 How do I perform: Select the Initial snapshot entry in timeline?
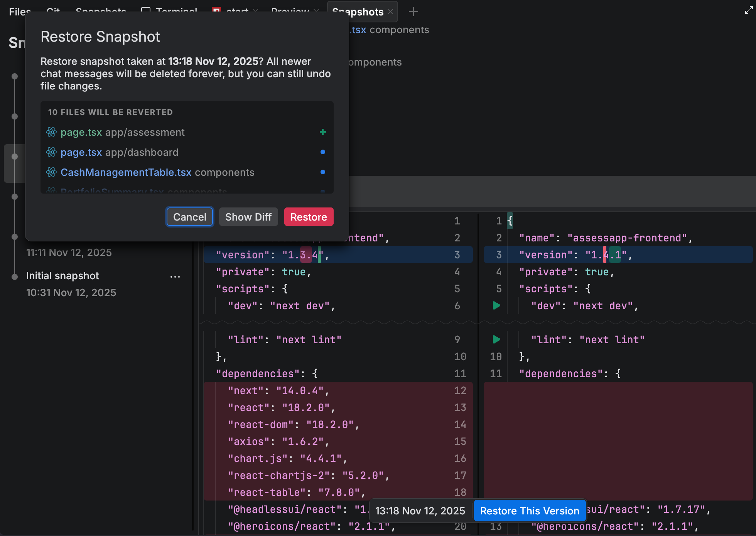62,276
